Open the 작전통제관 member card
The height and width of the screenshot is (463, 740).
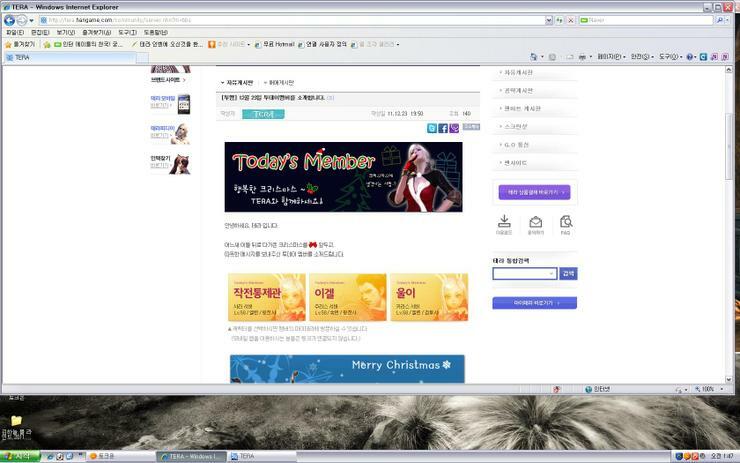click(266, 297)
